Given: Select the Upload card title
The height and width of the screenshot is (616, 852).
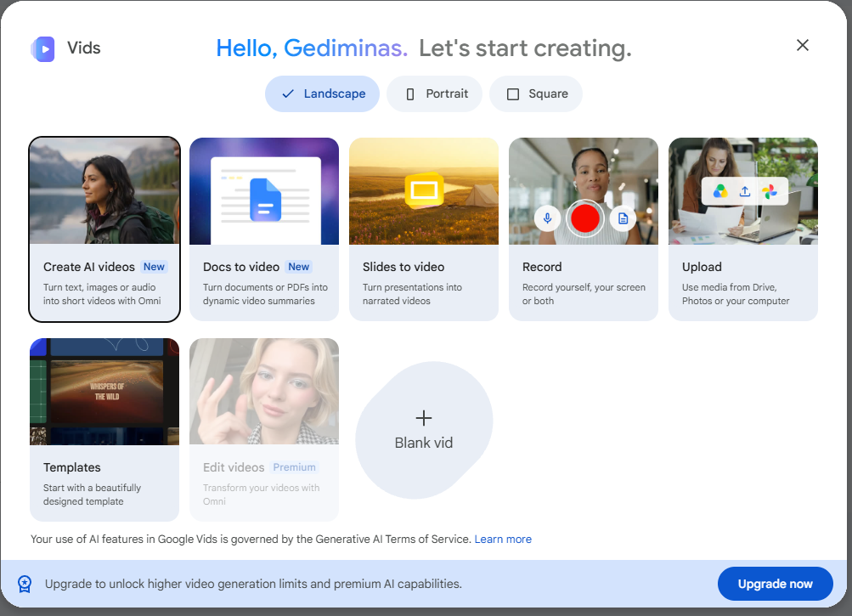Looking at the screenshot, I should point(702,267).
